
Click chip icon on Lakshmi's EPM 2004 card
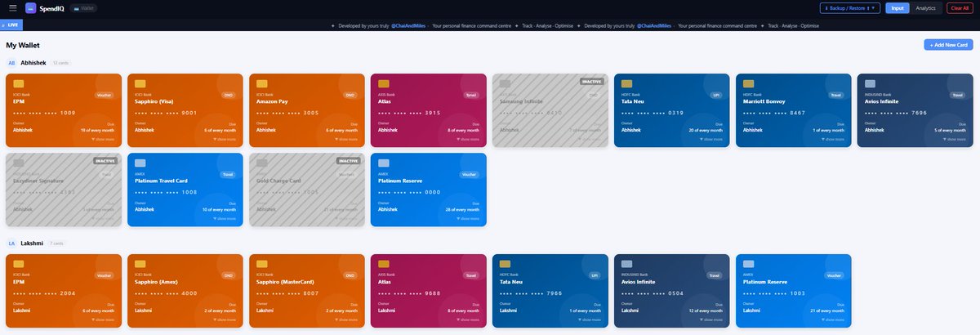(x=18, y=265)
